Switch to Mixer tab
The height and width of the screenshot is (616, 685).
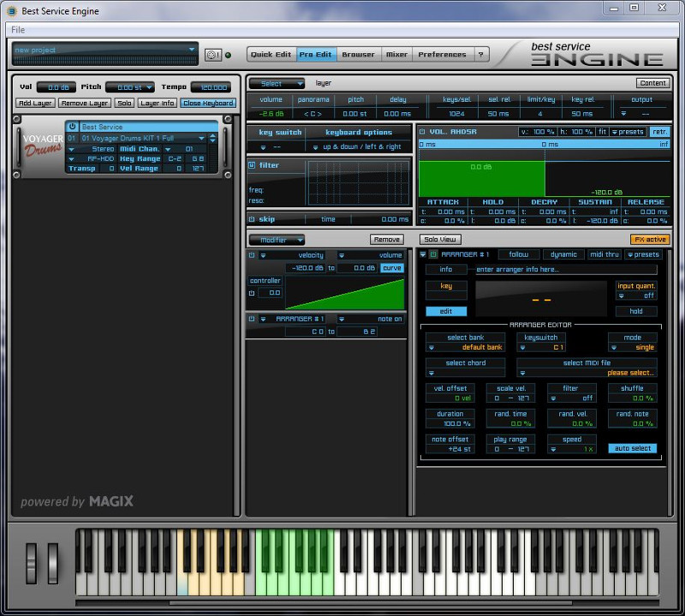coord(396,55)
